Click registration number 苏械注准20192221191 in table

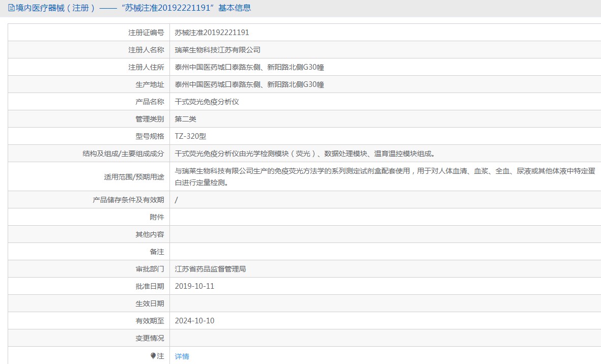pyautogui.click(x=212, y=33)
